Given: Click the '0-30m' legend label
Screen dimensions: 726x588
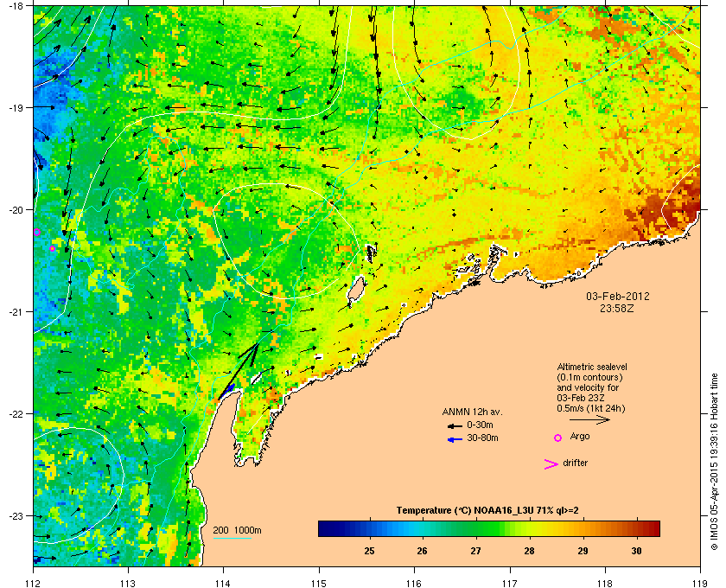Looking at the screenshot, I should click(x=480, y=425).
